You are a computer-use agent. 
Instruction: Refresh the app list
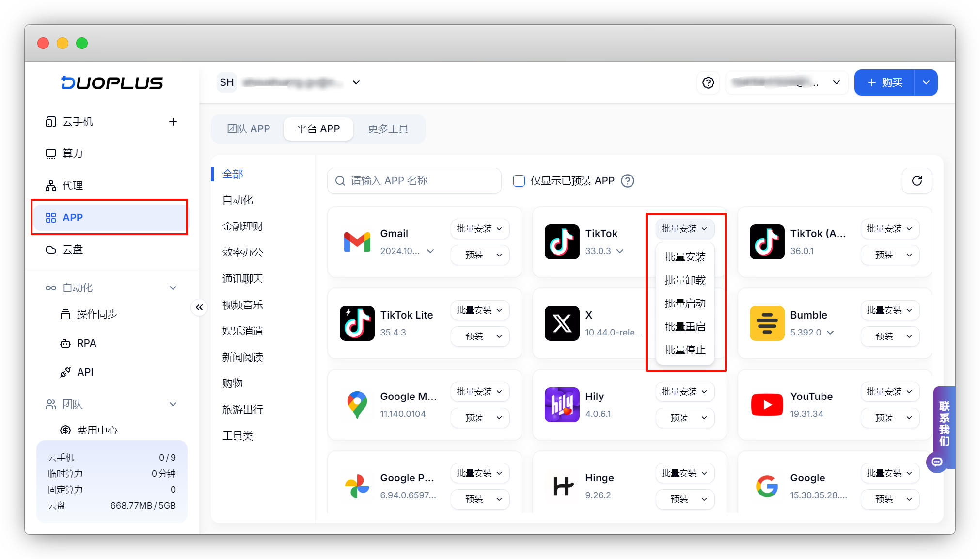click(917, 181)
